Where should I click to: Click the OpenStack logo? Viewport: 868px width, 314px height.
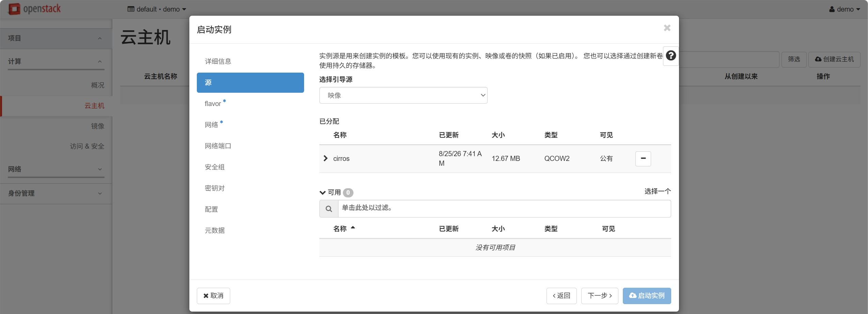[34, 9]
